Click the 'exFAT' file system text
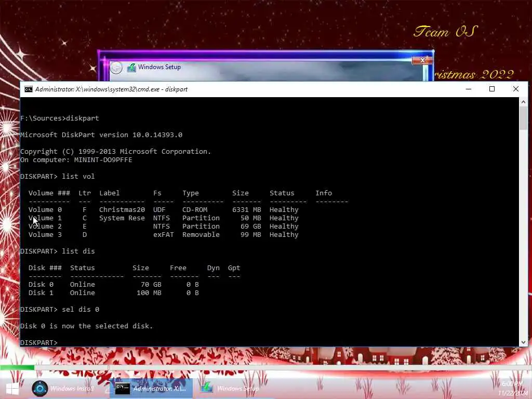This screenshot has width=532, height=399. pyautogui.click(x=163, y=234)
